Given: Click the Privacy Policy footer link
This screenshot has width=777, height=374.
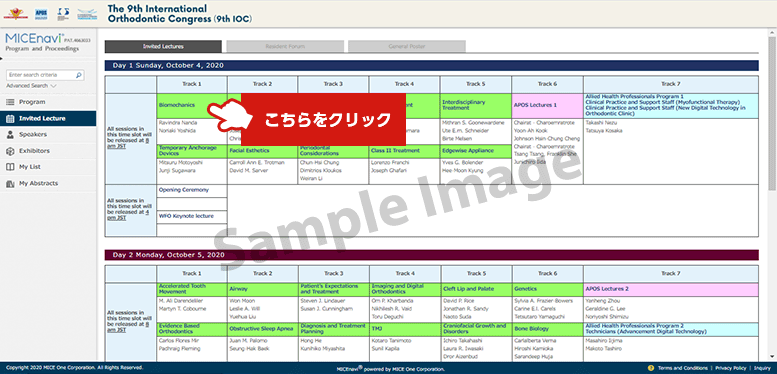Looking at the screenshot, I should click(730, 368).
